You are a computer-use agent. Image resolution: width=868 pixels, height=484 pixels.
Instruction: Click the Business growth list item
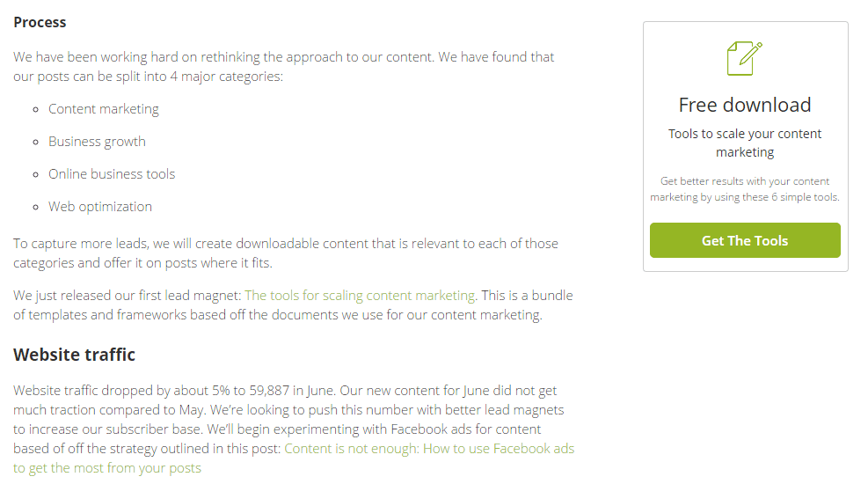click(x=97, y=142)
